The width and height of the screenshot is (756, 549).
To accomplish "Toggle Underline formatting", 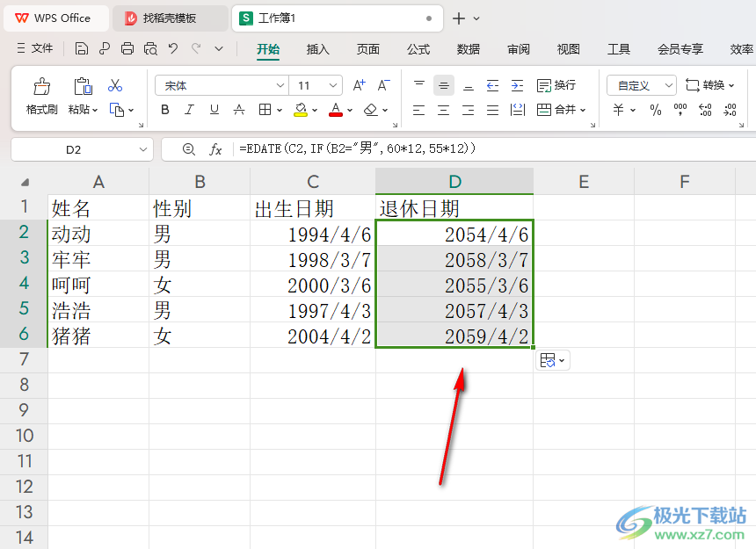I will 214,111.
